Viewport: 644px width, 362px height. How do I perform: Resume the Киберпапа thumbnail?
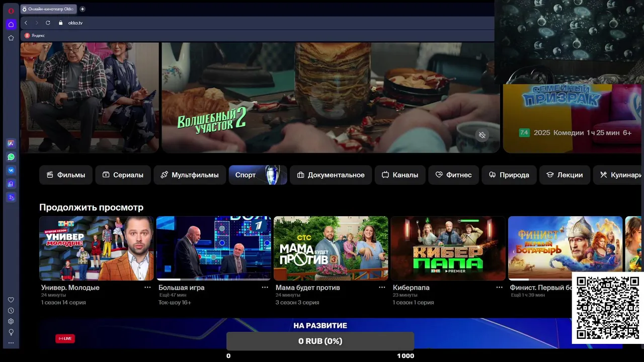point(448,248)
